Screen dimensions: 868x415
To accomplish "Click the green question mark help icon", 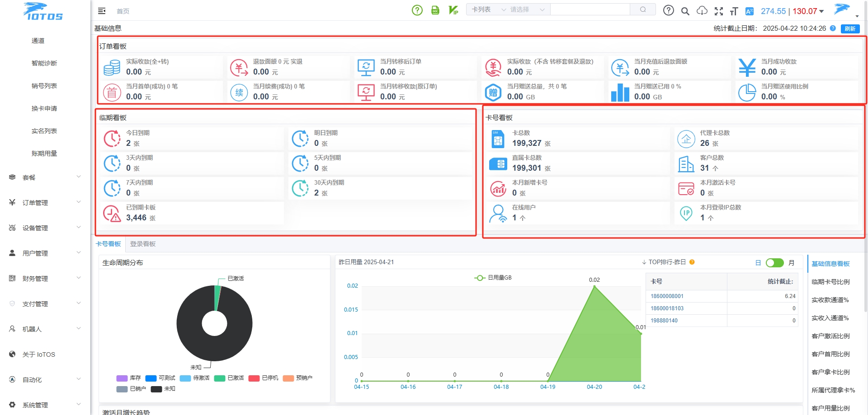I will [417, 10].
